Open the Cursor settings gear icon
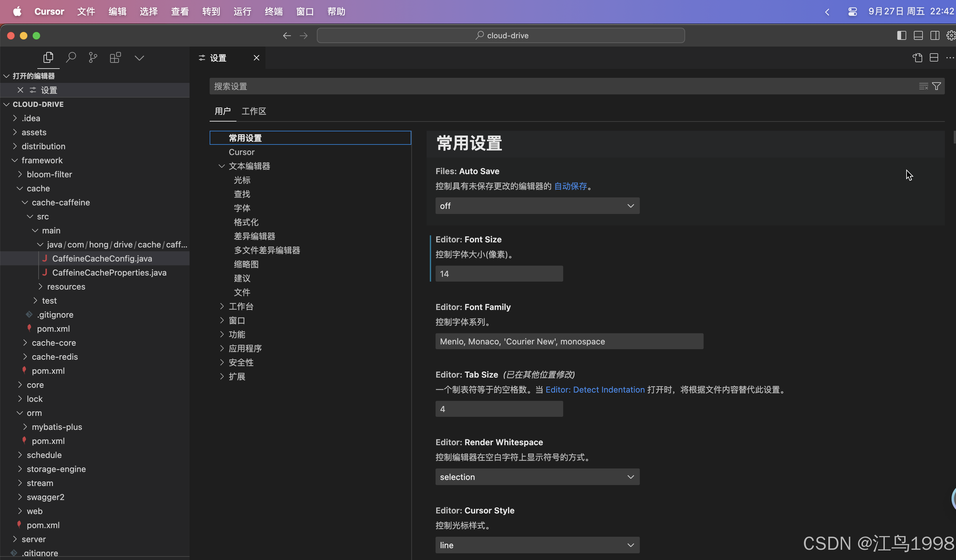Viewport: 956px width, 560px height. click(x=951, y=36)
